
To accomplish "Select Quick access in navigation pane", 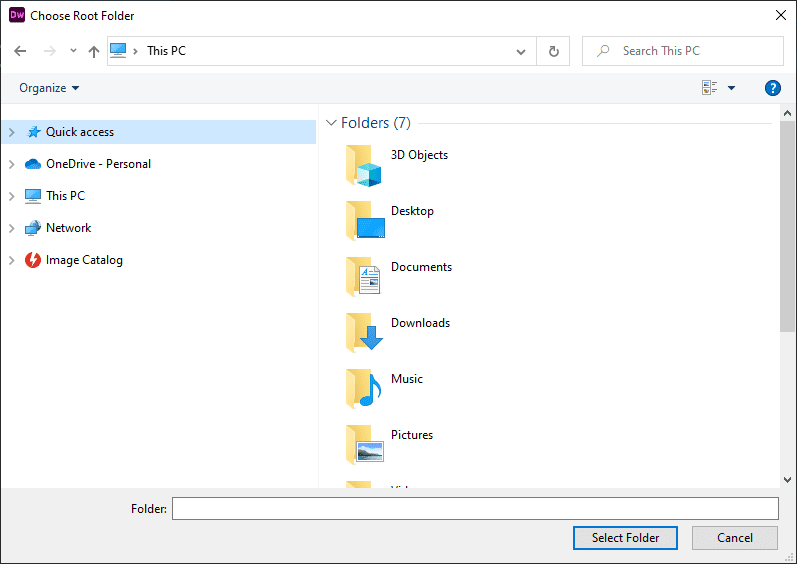I will coord(159,132).
